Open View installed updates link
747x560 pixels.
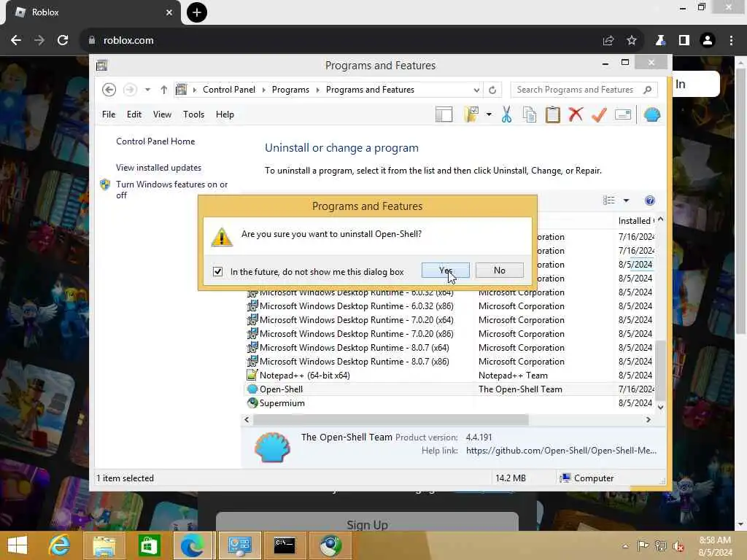pos(158,168)
